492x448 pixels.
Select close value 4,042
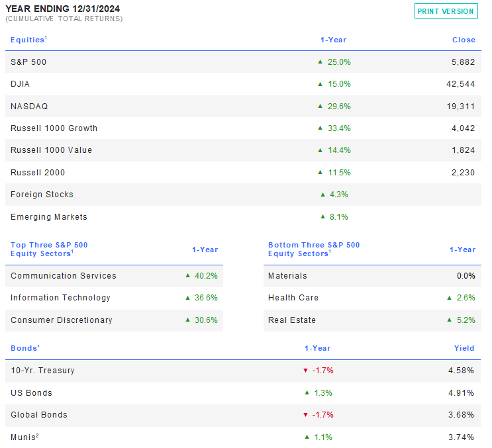(463, 128)
